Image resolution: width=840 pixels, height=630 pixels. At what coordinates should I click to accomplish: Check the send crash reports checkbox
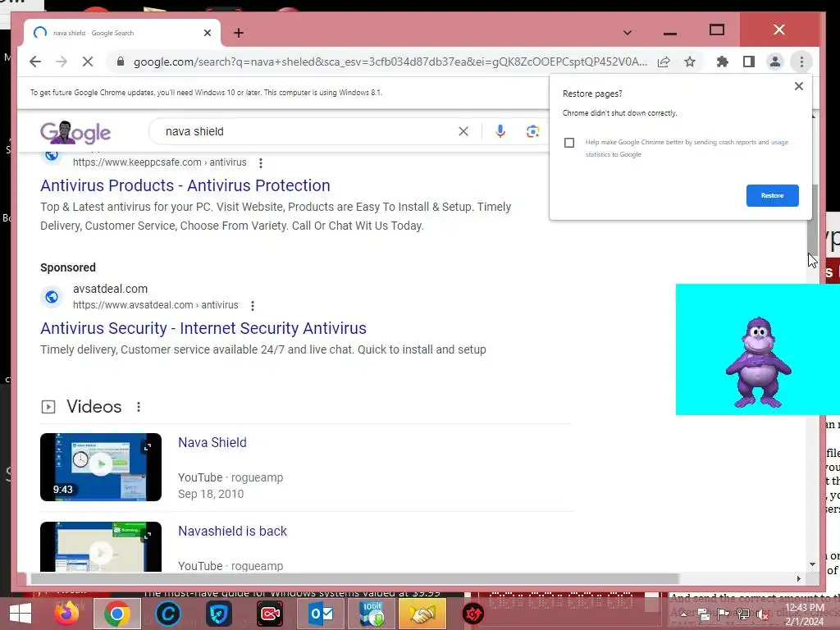pyautogui.click(x=569, y=143)
